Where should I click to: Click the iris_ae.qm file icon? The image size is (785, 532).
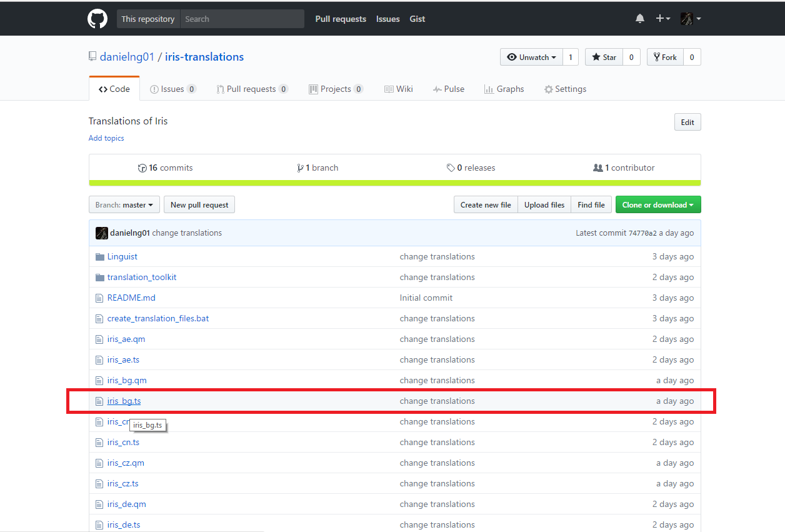(99, 339)
